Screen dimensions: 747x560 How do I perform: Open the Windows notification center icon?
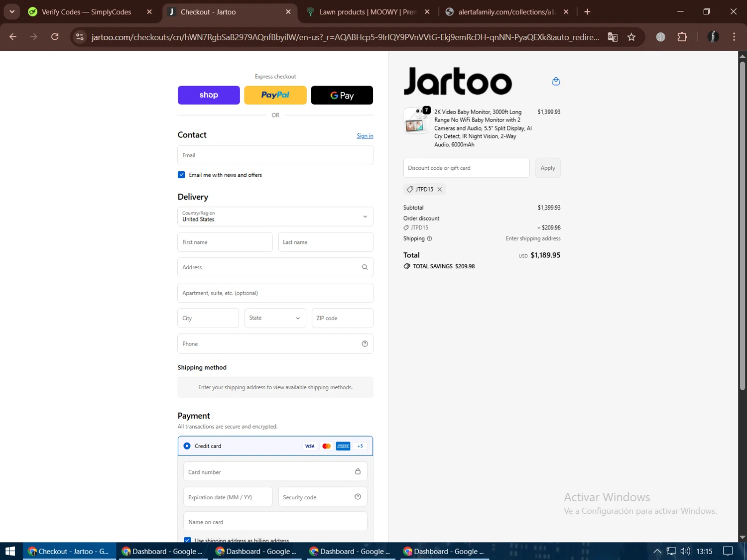[x=728, y=551]
